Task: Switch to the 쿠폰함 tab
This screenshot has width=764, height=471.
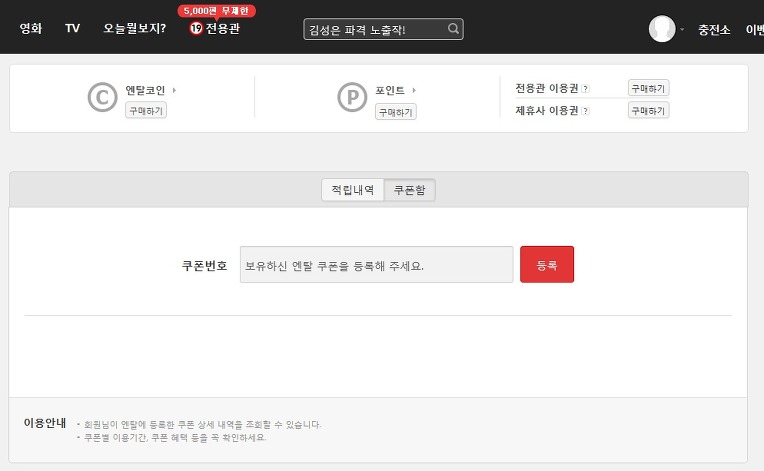Action: click(x=410, y=190)
